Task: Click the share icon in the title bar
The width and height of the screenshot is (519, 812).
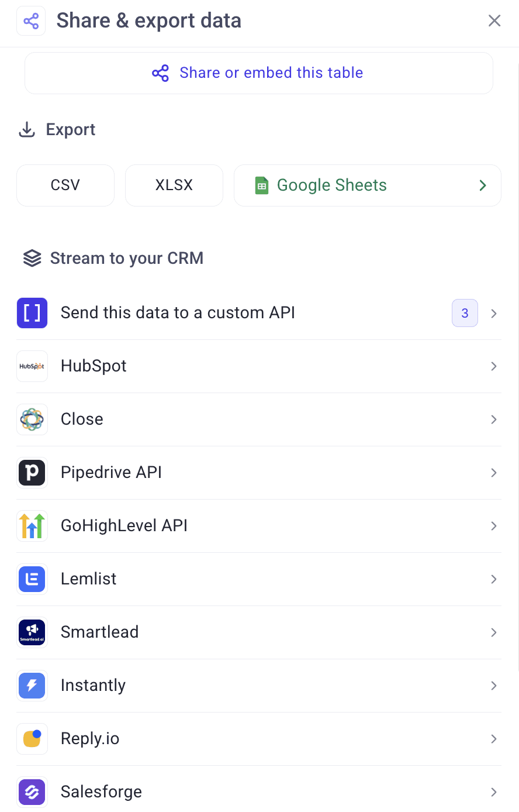Action: click(x=31, y=20)
